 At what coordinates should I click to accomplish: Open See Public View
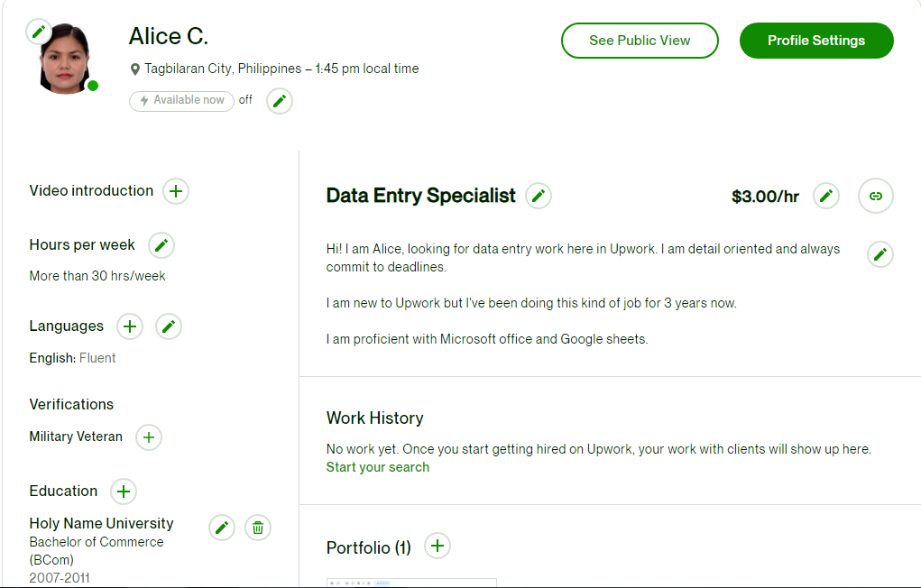640,41
